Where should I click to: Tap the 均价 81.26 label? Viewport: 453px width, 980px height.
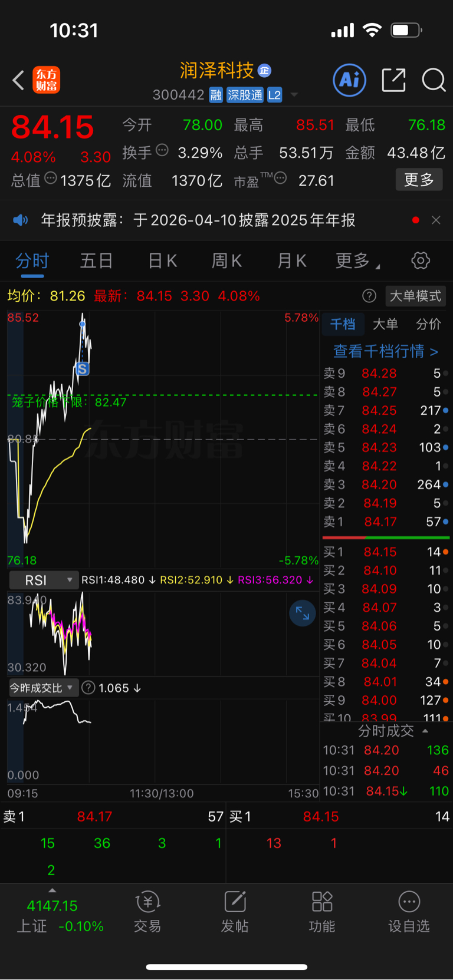[x=46, y=296]
